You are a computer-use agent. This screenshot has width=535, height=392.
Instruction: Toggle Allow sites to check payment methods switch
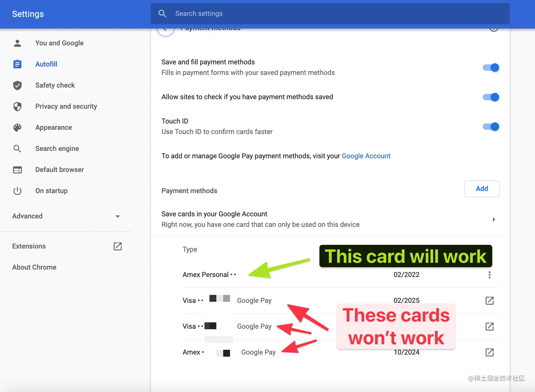click(491, 97)
